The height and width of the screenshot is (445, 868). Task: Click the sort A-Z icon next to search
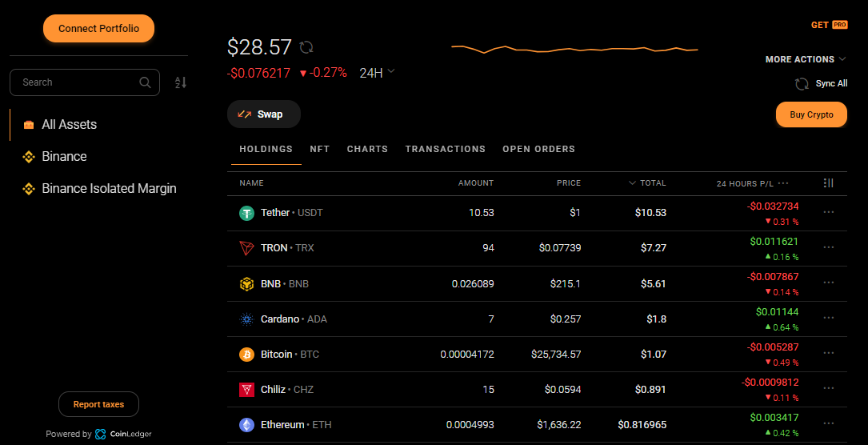point(181,82)
